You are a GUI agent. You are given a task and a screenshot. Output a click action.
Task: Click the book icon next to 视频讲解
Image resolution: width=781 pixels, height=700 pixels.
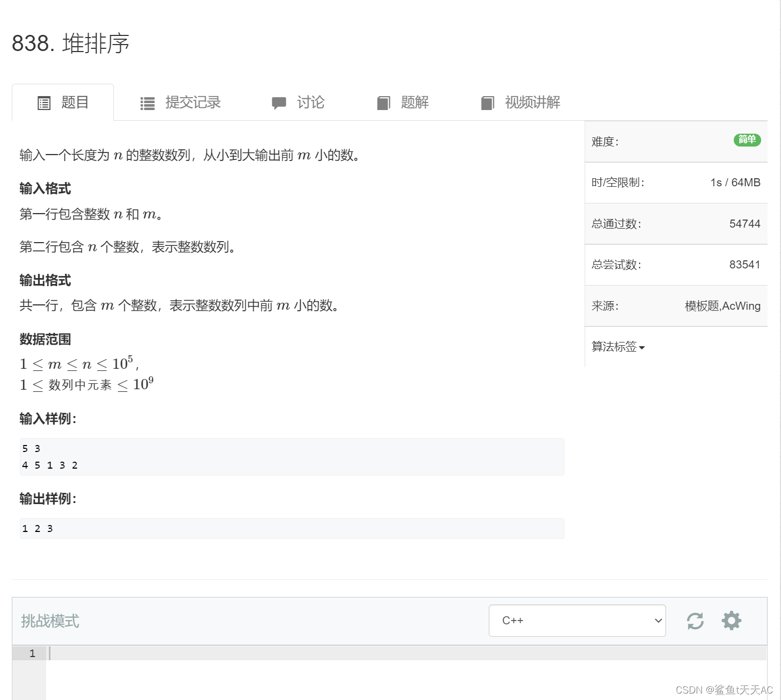pyautogui.click(x=487, y=103)
